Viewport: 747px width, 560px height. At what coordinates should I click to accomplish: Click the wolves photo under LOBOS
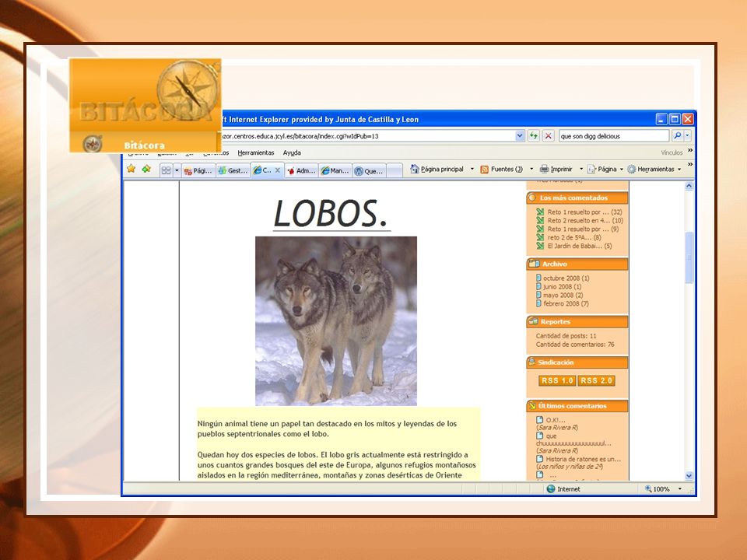[336, 321]
